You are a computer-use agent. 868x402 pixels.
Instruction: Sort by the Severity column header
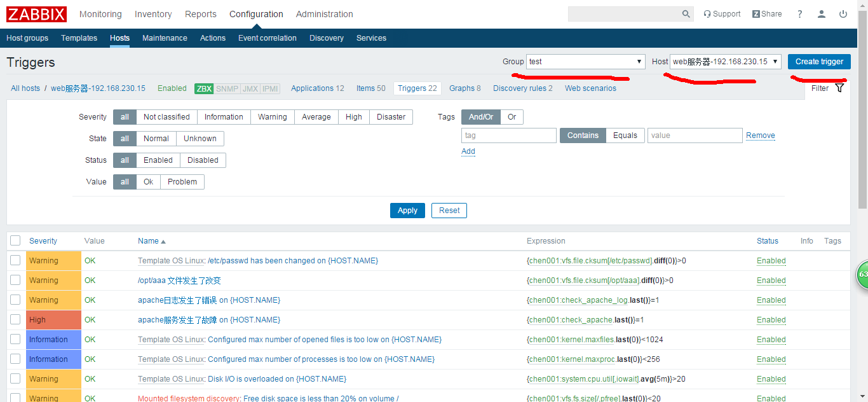[43, 241]
